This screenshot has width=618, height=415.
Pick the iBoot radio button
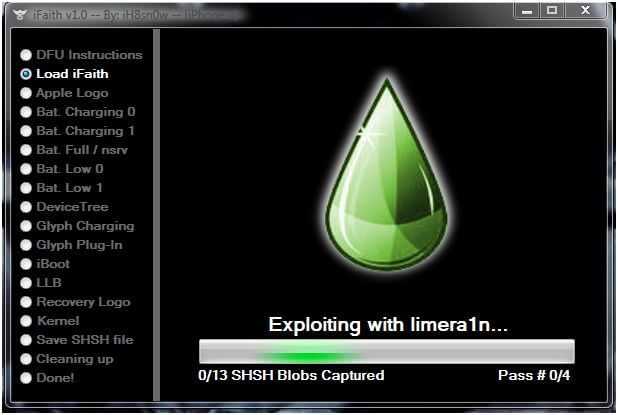coord(26,264)
